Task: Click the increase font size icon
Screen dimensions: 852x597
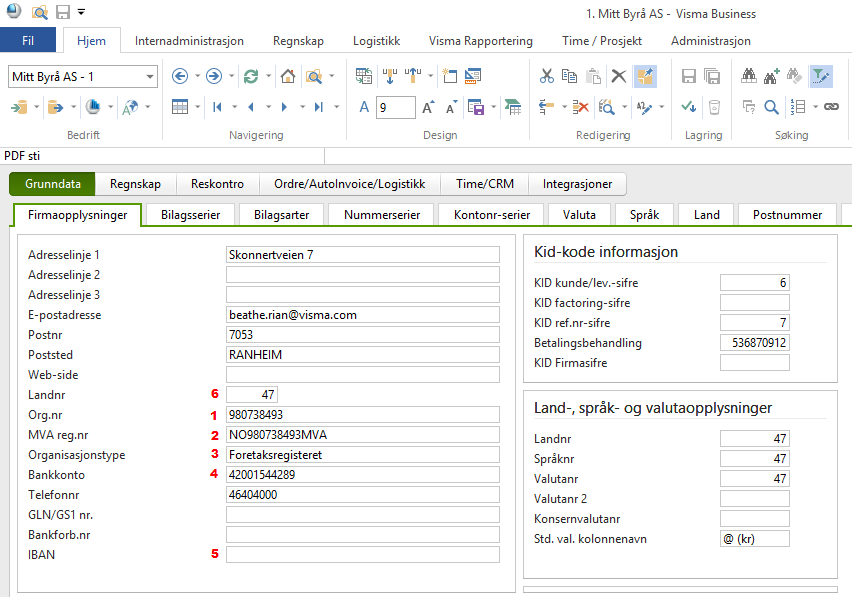Action: (x=428, y=107)
